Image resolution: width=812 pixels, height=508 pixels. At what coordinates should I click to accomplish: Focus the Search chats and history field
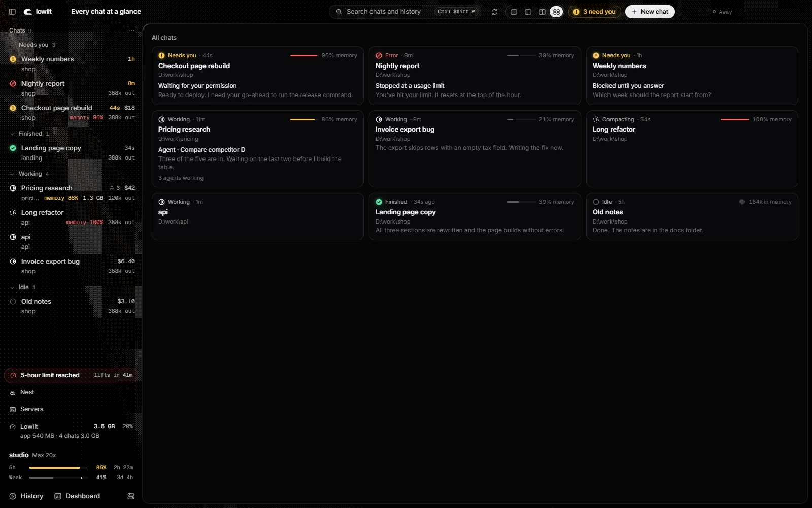click(x=405, y=12)
